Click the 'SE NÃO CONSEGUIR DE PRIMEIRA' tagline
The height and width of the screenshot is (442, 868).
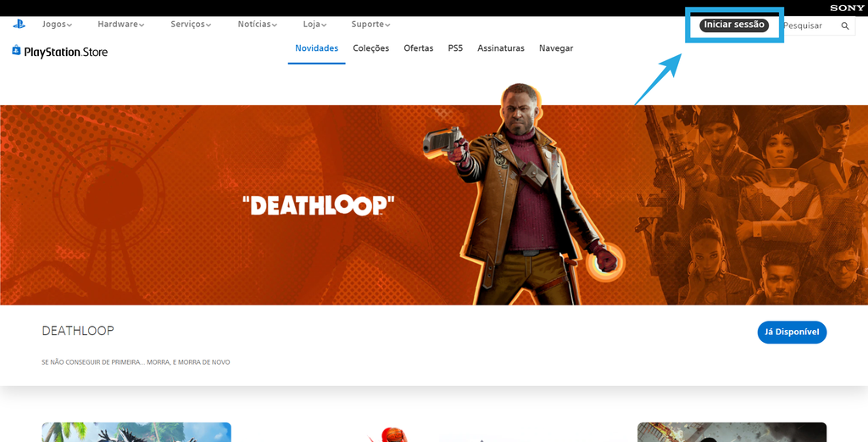[x=136, y=362]
